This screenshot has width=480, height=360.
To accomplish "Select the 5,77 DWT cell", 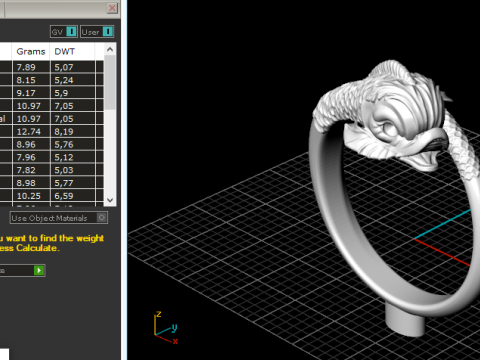I will click(72, 183).
